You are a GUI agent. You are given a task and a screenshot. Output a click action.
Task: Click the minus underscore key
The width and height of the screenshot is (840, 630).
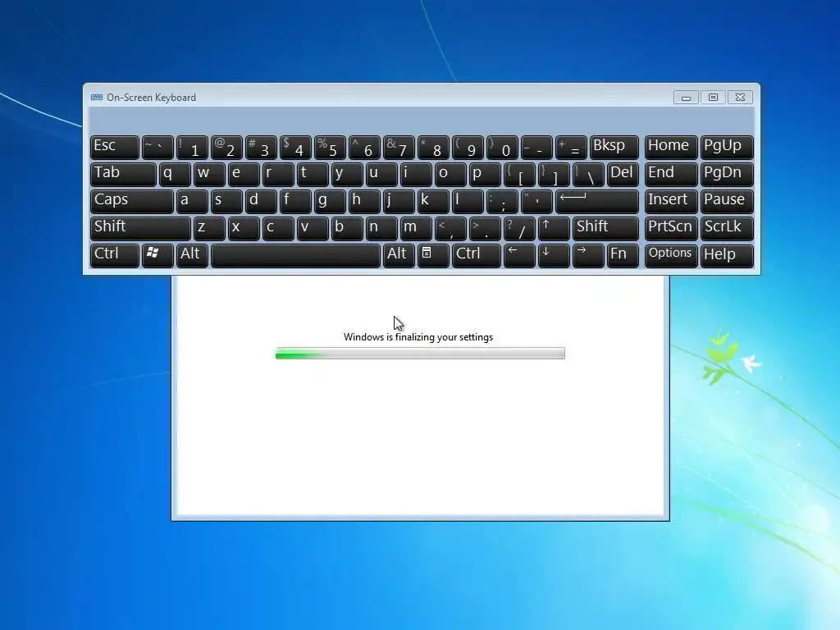tap(536, 148)
